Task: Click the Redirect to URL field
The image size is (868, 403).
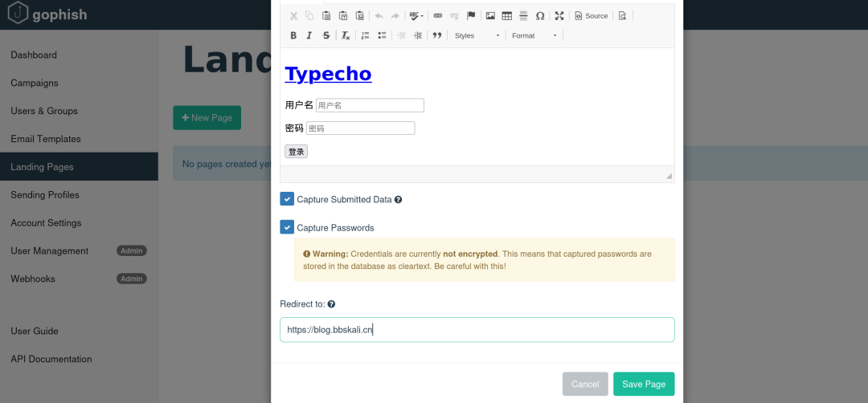Action: coord(477,329)
